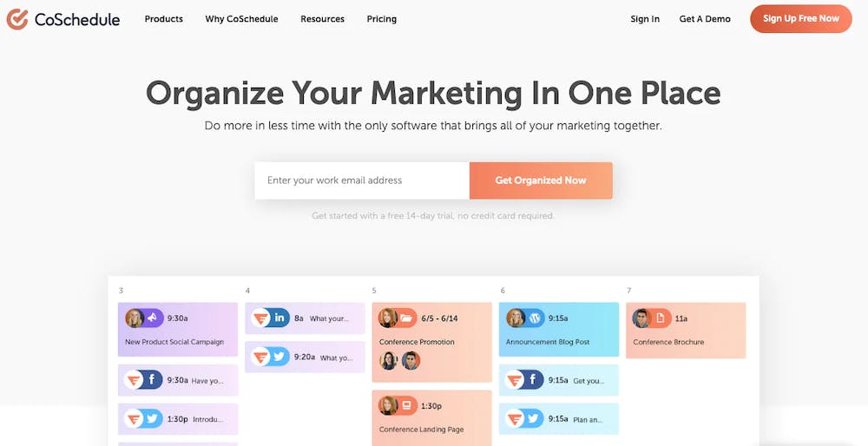Focus the work email address field

(362, 180)
